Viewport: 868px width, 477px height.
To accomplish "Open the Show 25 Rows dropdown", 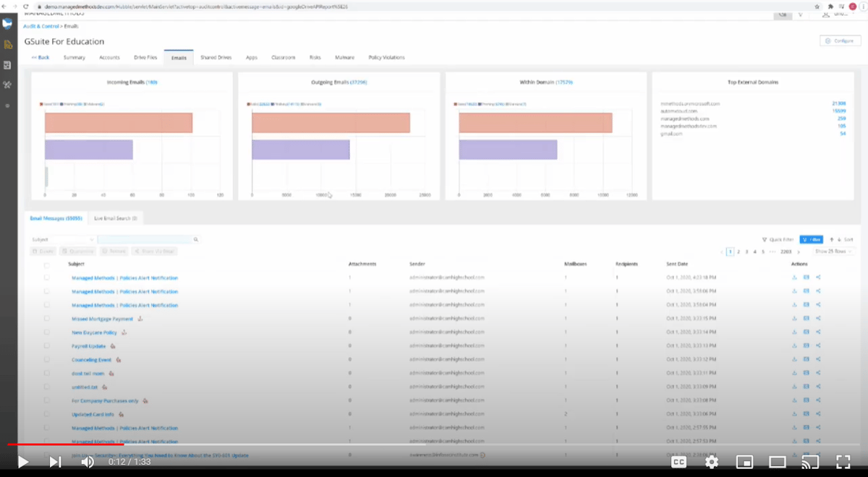I will pos(834,252).
